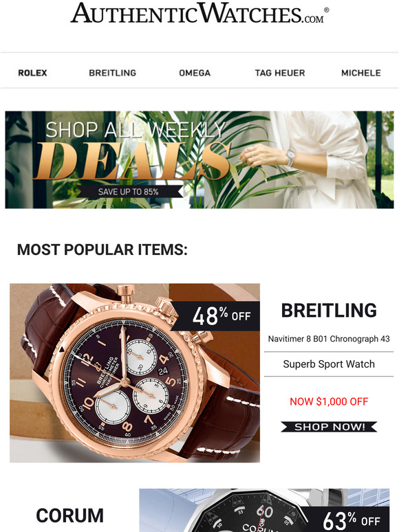Viewport: 399px width, 532px height.
Task: Go to the Breitling menu link
Action: point(112,73)
